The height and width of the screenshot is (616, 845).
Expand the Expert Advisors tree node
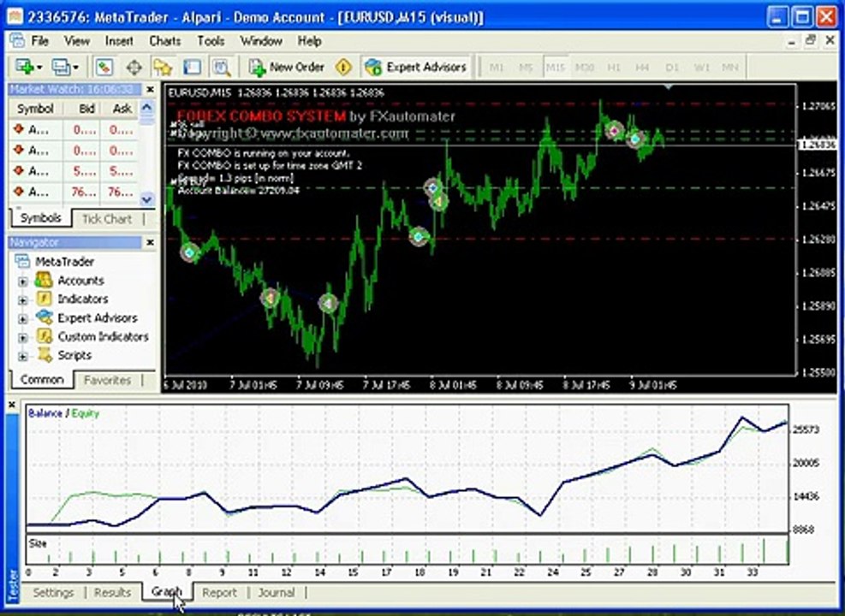click(22, 319)
